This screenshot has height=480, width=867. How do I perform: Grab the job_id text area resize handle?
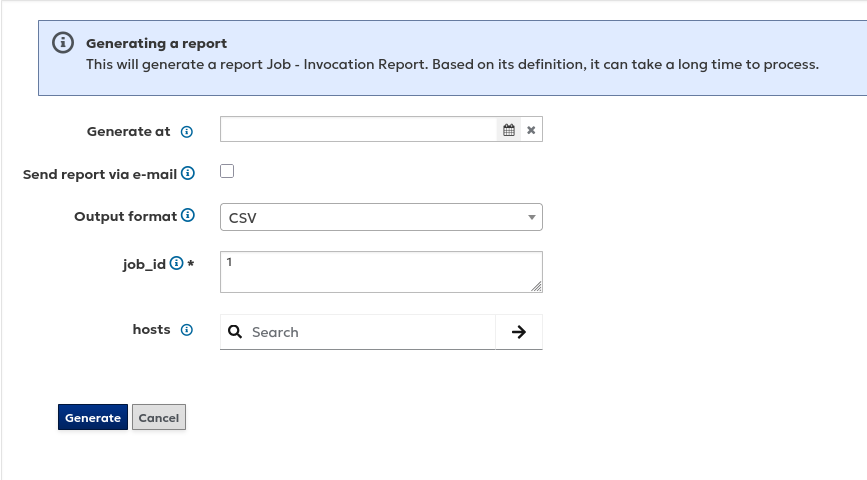click(537, 287)
